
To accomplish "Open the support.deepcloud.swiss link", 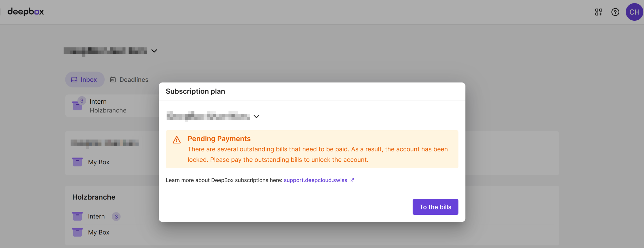I will 315,180.
